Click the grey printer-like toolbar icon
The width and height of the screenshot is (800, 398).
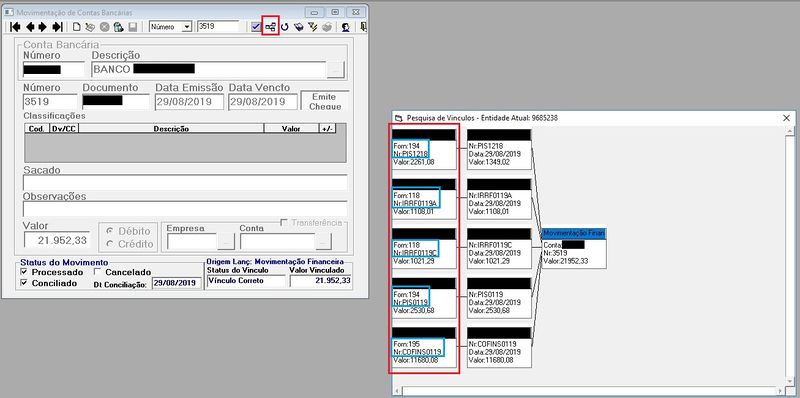(x=327, y=27)
